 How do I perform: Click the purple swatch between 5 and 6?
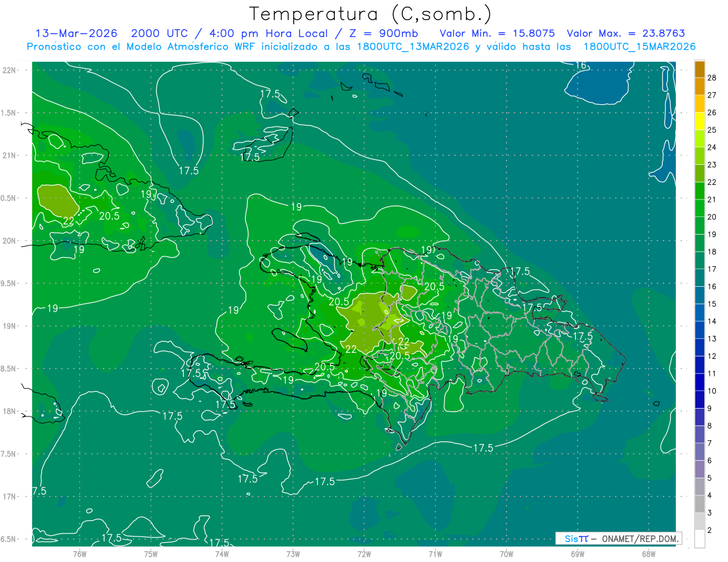(x=699, y=469)
